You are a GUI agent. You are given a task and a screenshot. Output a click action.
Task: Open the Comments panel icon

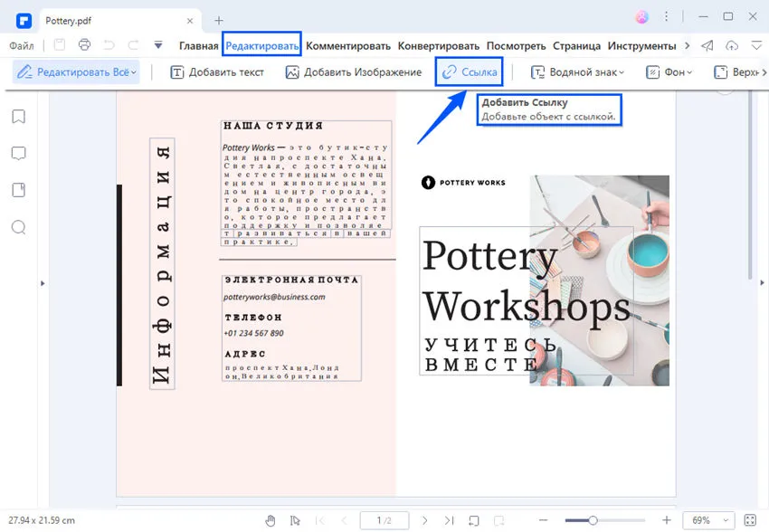19,154
